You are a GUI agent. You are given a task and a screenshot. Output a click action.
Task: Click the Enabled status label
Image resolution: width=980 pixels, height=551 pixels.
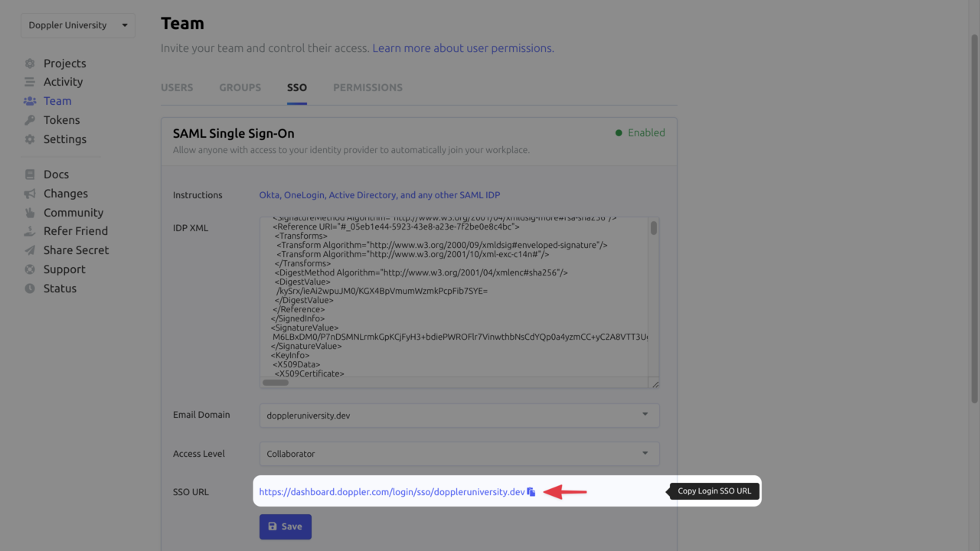640,132
